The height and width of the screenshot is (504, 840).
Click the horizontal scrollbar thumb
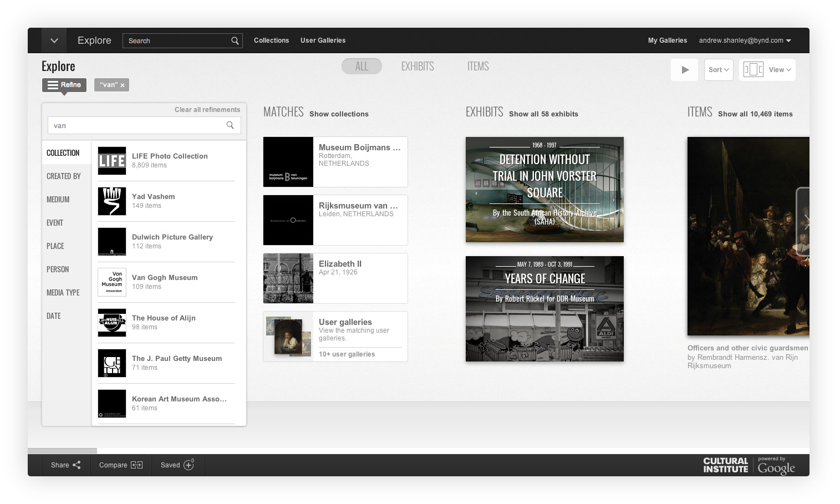click(62, 451)
